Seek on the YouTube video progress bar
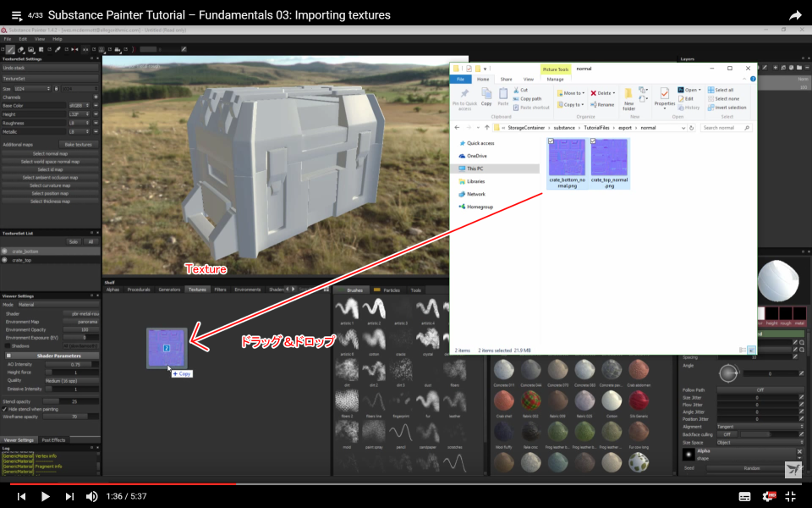Image resolution: width=812 pixels, height=508 pixels. click(406, 483)
